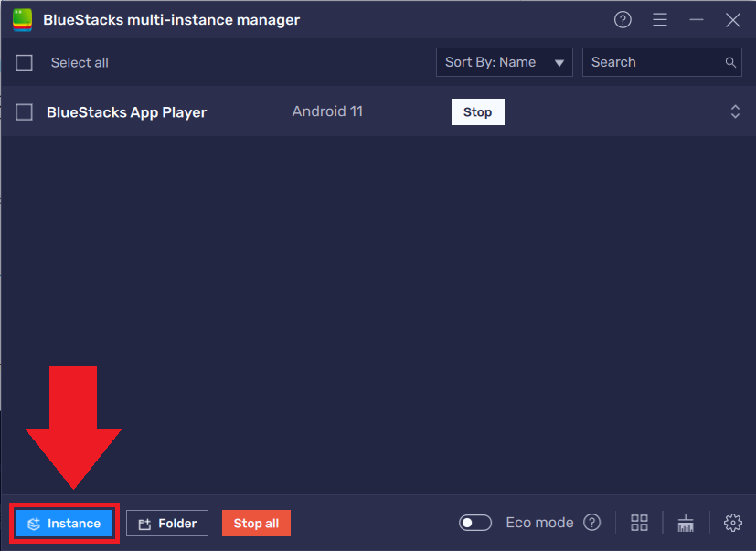This screenshot has height=551, width=756.
Task: Open the Sort By: Name dropdown
Action: click(505, 62)
